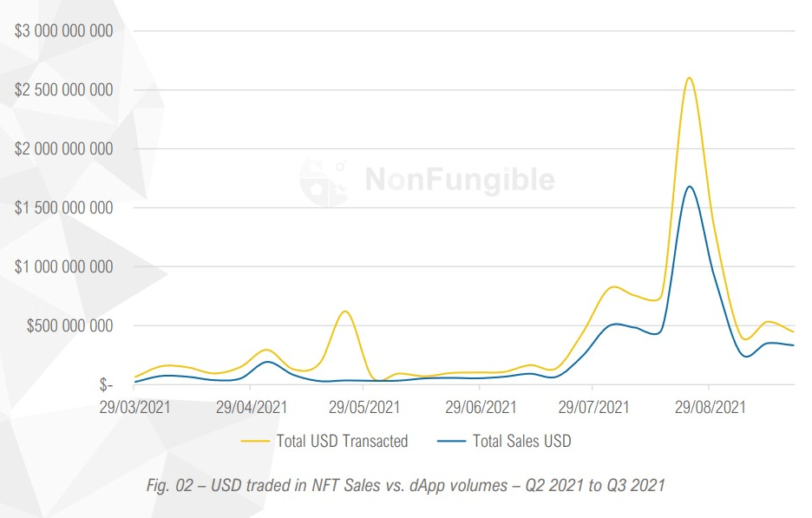Screen dimensions: 812x518
Task: Toggle the Total USD Transacted legend label
Action: point(342,441)
